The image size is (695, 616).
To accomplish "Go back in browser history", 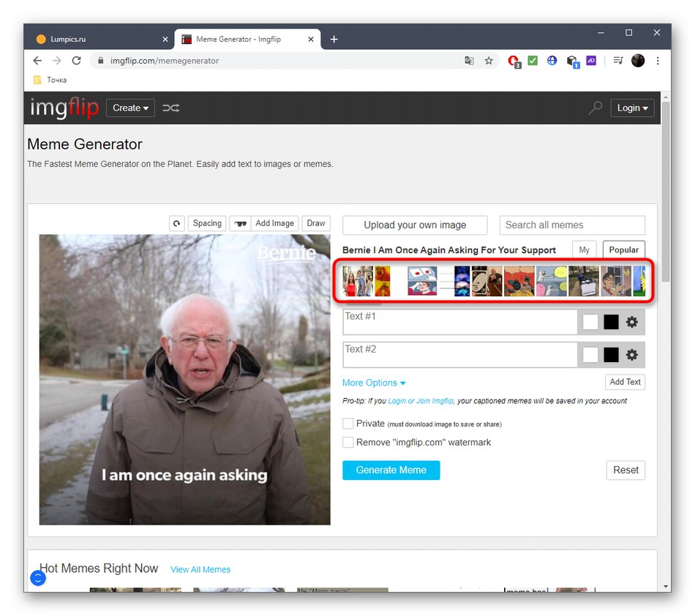I will coord(37,61).
